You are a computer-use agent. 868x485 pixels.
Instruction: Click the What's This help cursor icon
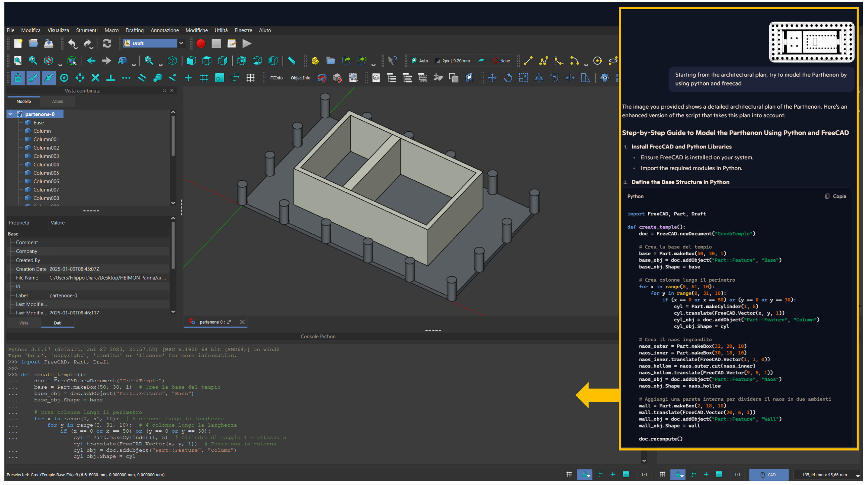click(x=392, y=61)
